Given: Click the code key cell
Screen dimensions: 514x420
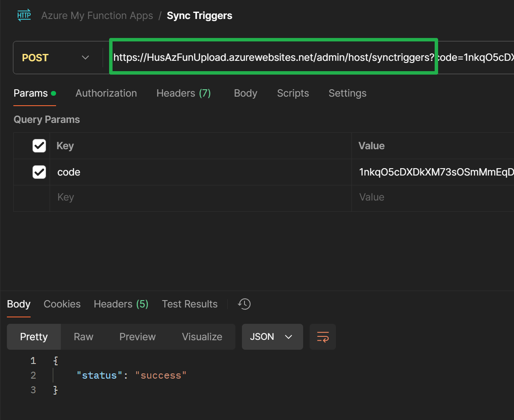Looking at the screenshot, I should point(201,172).
